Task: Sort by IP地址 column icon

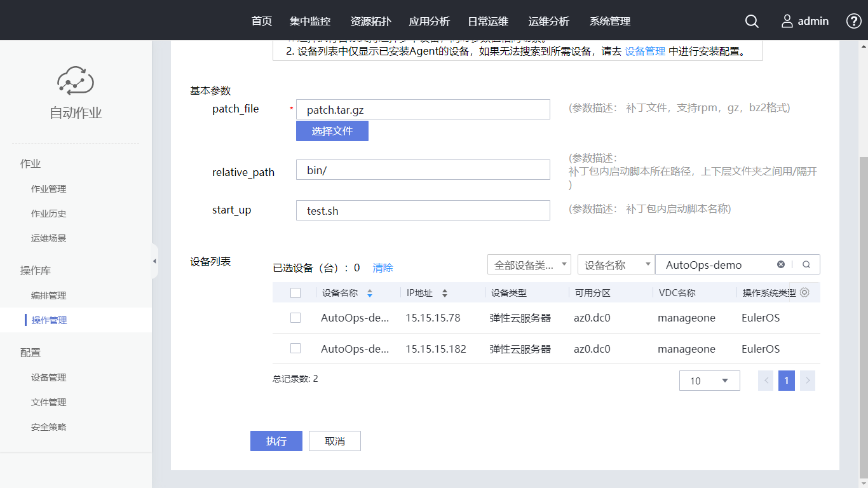Action: coord(445,294)
